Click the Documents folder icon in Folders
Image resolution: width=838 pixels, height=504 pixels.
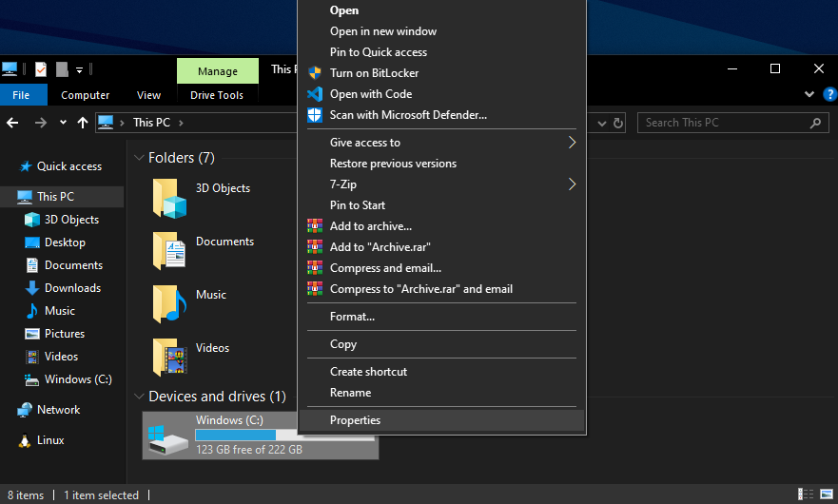pos(169,251)
